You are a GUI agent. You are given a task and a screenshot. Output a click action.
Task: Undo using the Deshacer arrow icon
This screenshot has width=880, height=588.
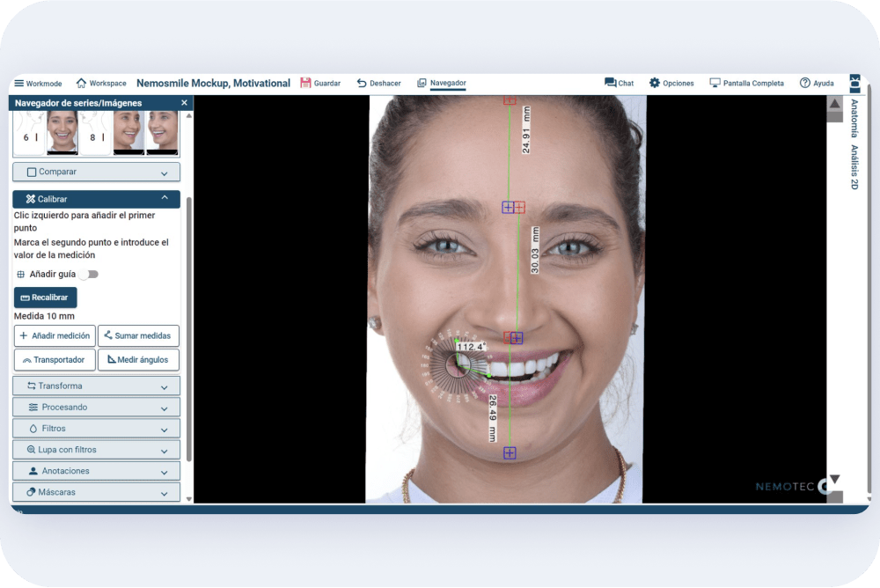tap(362, 83)
